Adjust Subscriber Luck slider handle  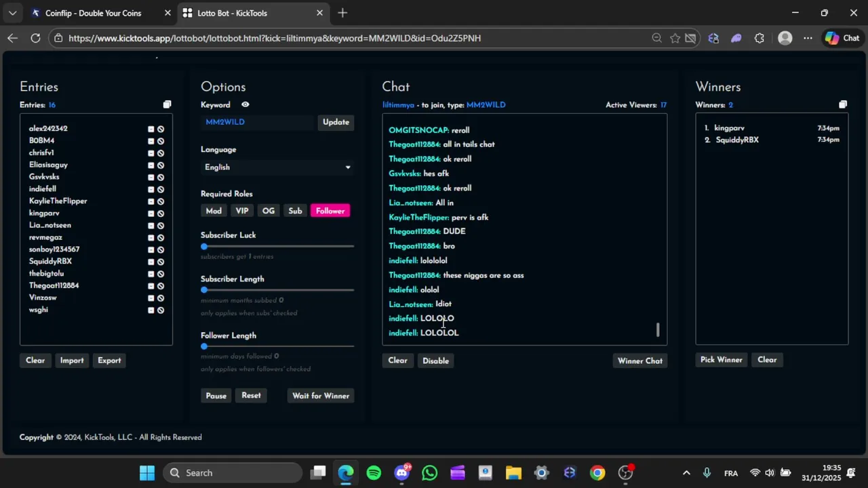(x=204, y=246)
